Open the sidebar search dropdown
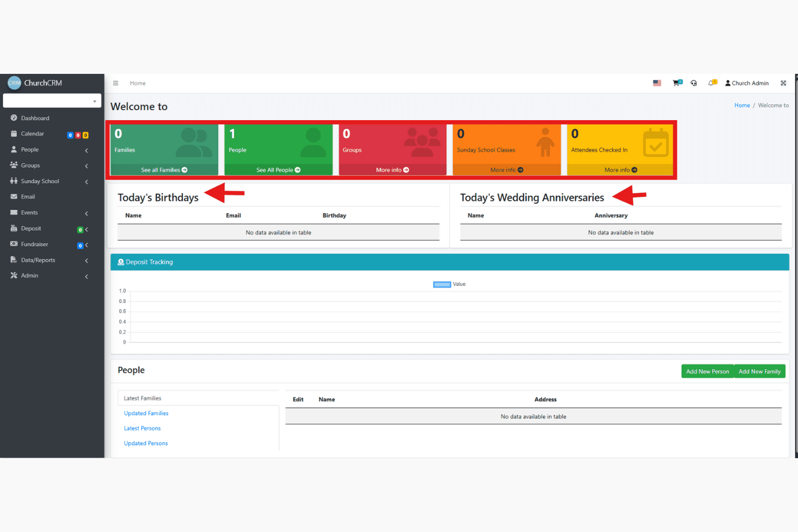Viewport: 798px width, 532px height. click(x=52, y=101)
